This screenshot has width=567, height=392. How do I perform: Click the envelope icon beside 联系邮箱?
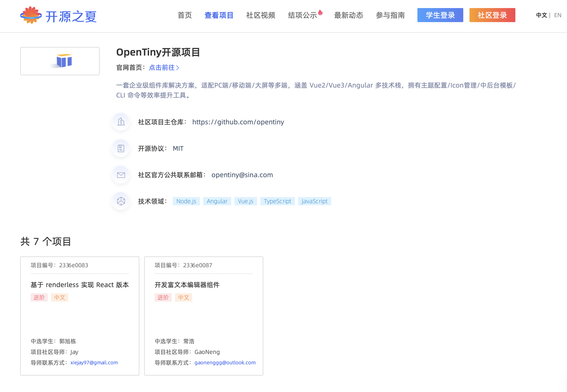click(121, 175)
